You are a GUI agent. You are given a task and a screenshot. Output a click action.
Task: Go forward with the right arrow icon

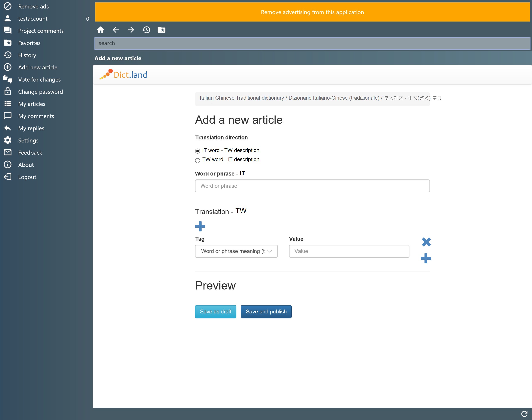point(131,30)
